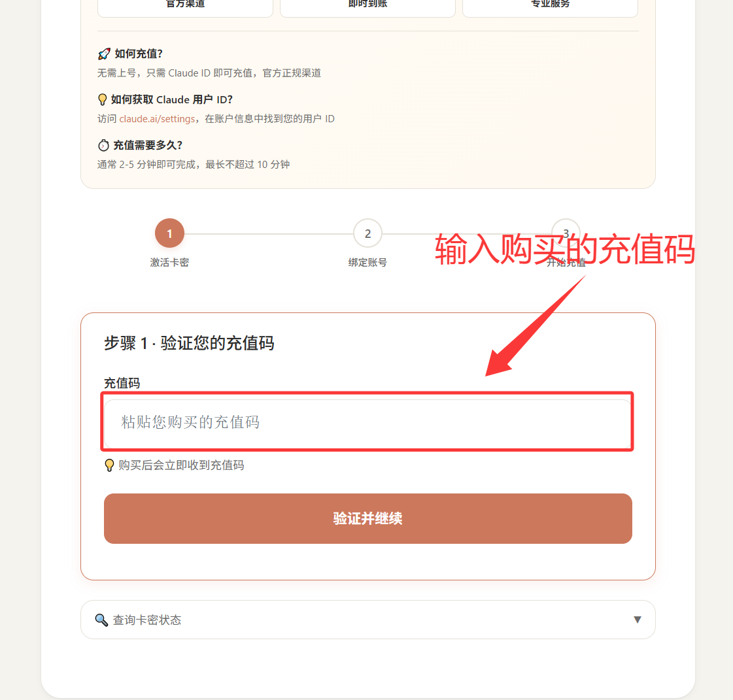The image size is (733, 700).
Task: Select step 1 circle 激活卡密
Action: pos(170,233)
